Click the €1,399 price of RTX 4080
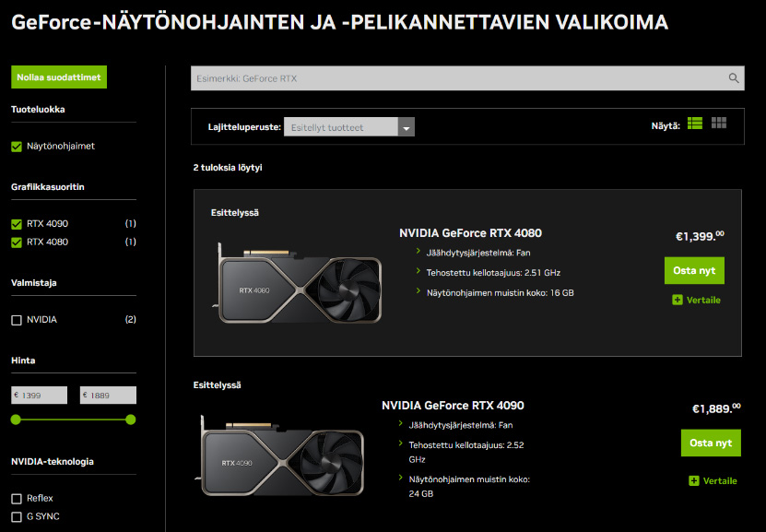 700,236
